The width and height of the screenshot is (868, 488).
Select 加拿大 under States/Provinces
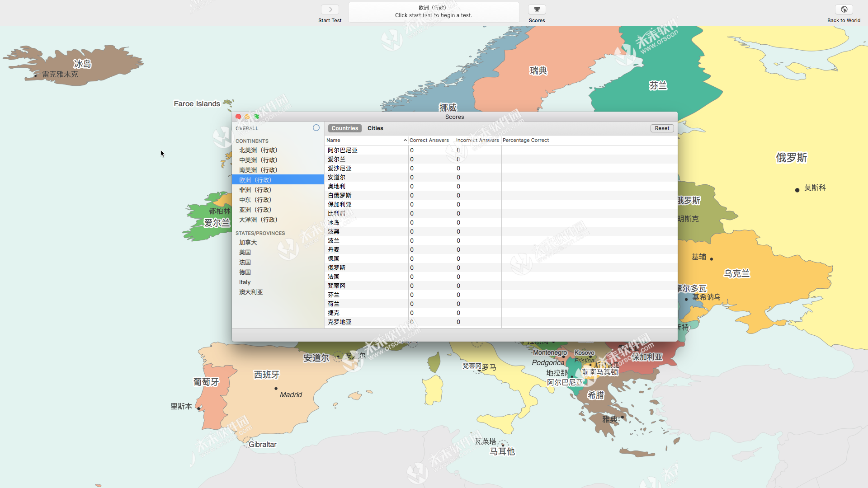278,242
